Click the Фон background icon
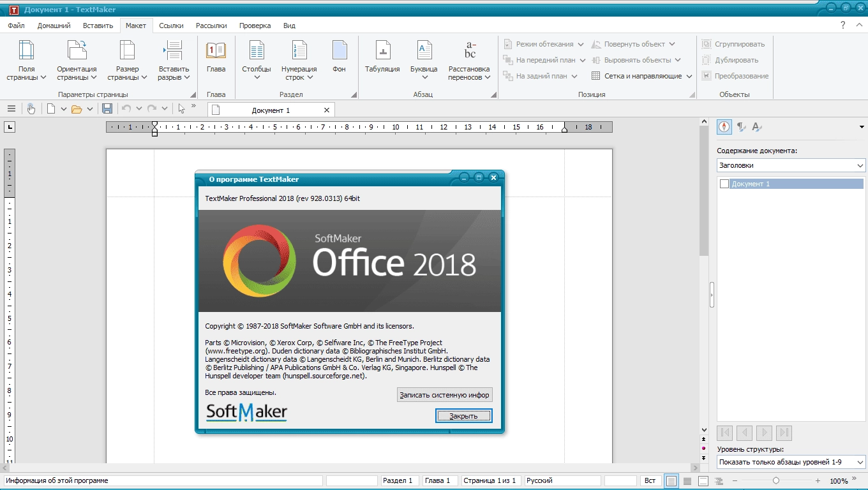The height and width of the screenshot is (490, 868). 339,50
